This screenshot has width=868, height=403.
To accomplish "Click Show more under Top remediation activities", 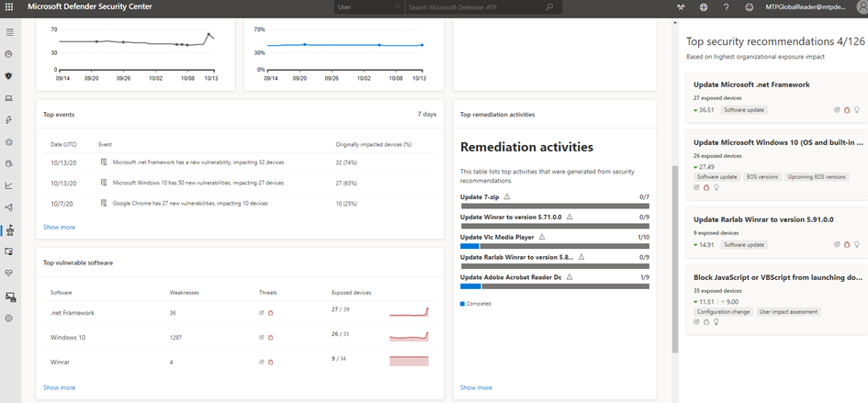I will [476, 387].
